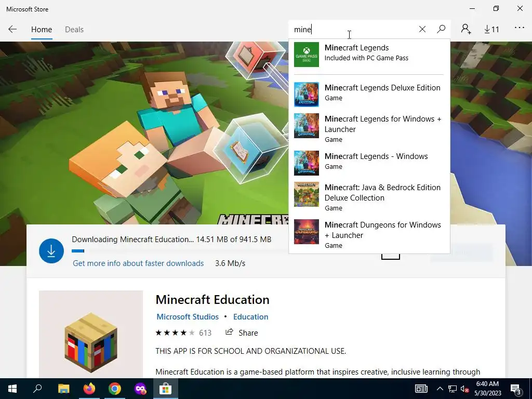
Task: Show hidden system tray icons
Action: 440,389
